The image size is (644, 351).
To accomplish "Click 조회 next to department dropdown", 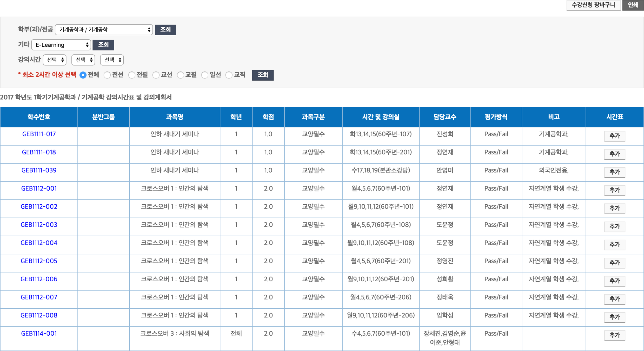I will click(165, 30).
